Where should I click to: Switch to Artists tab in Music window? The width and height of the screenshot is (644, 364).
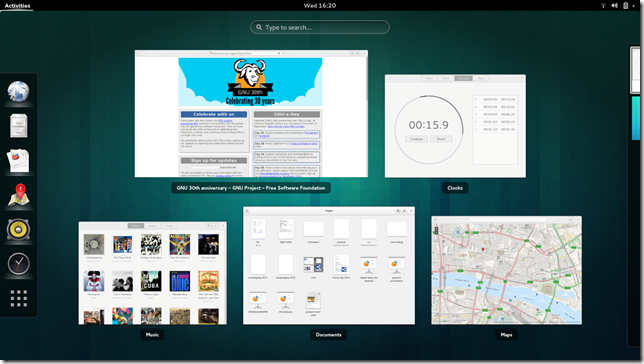click(152, 226)
